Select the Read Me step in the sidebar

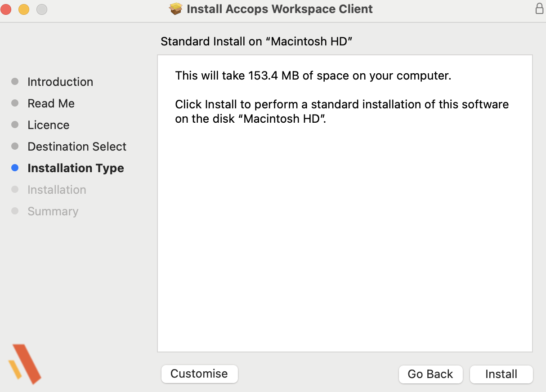pos(51,103)
